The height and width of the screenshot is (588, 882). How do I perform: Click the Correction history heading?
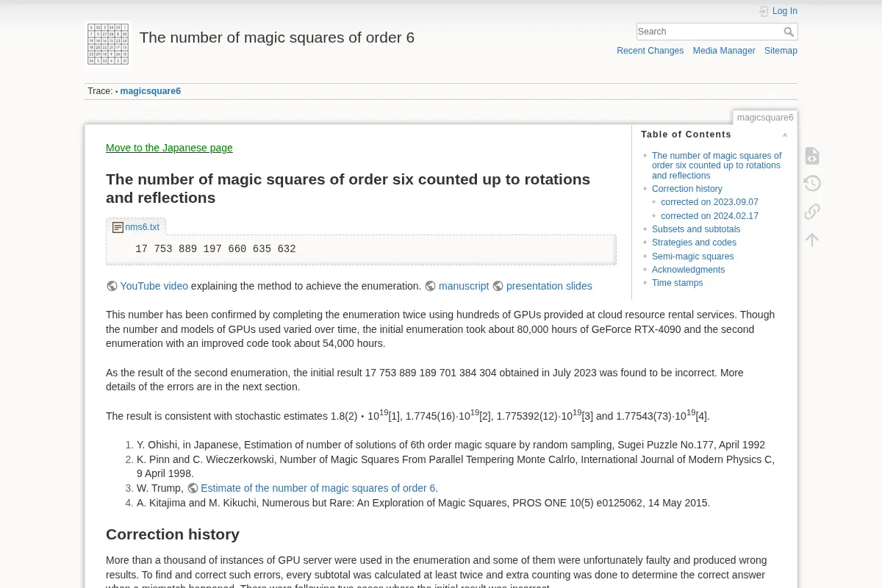tap(173, 534)
